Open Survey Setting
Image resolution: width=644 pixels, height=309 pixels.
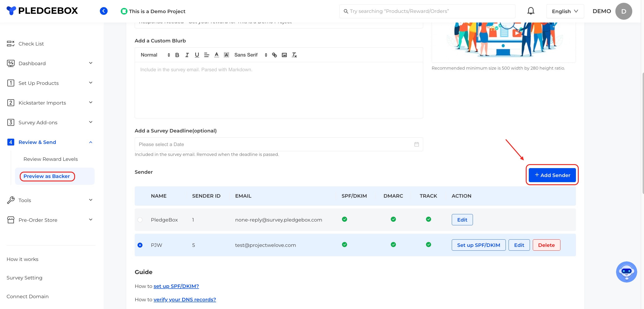click(x=24, y=278)
